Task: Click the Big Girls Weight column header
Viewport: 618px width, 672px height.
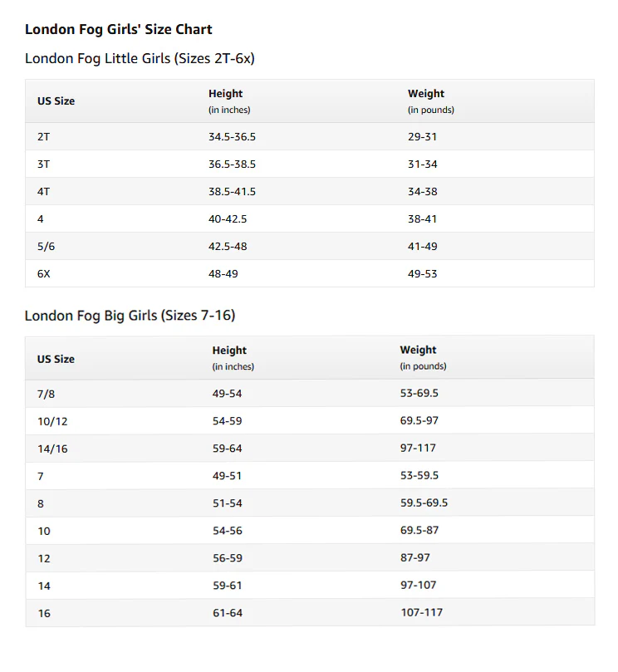Action: [423, 358]
